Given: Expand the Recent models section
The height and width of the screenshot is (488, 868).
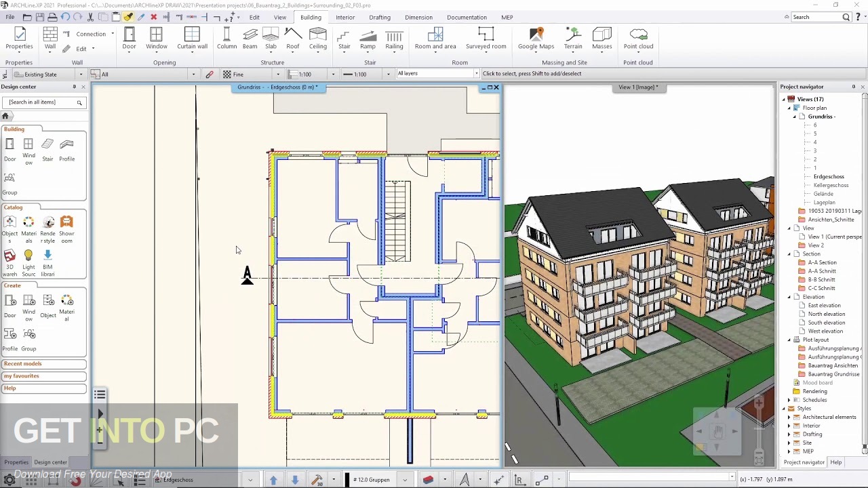Looking at the screenshot, I should [43, 364].
